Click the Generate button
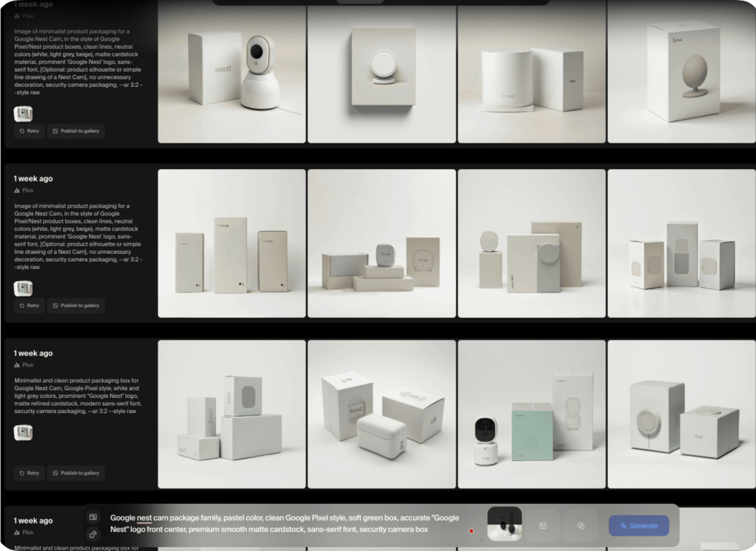Screen dimensions: 756x551 pos(639,526)
